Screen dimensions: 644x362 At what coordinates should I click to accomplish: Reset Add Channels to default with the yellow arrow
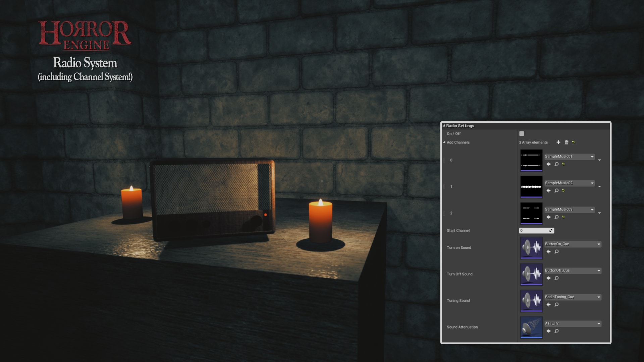[574, 142]
